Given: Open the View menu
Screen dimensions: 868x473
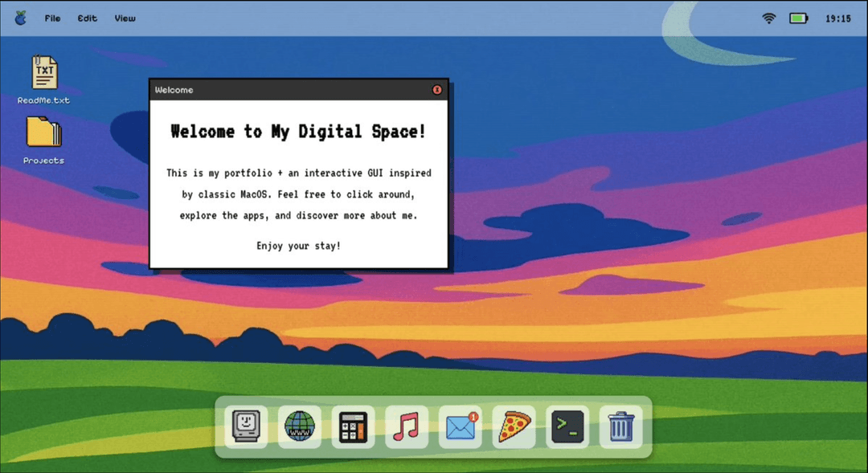Looking at the screenshot, I should tap(124, 18).
